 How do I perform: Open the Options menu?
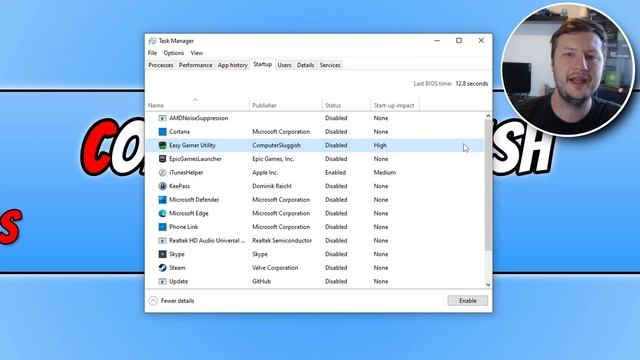174,53
